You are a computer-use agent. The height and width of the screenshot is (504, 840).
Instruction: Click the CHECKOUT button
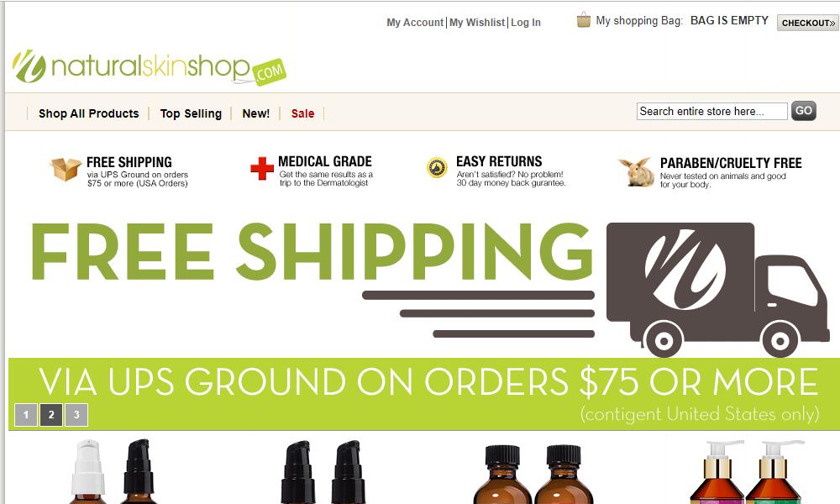click(808, 23)
